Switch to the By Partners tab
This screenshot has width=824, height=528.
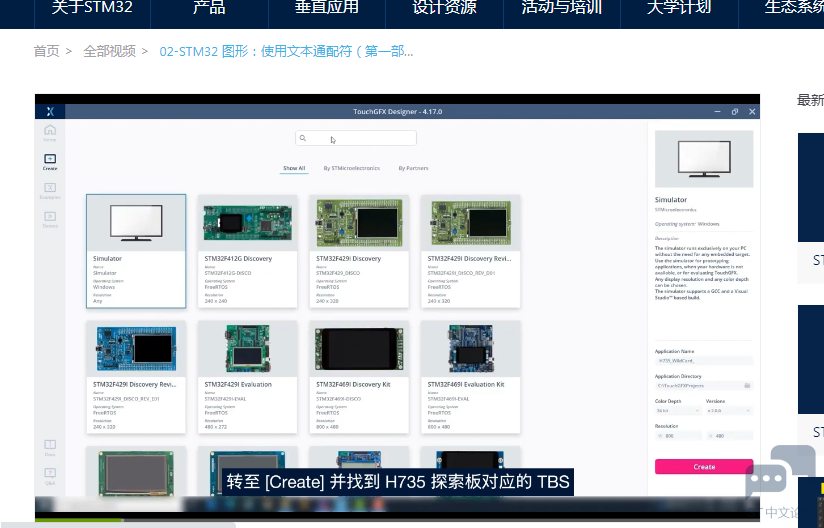413,168
